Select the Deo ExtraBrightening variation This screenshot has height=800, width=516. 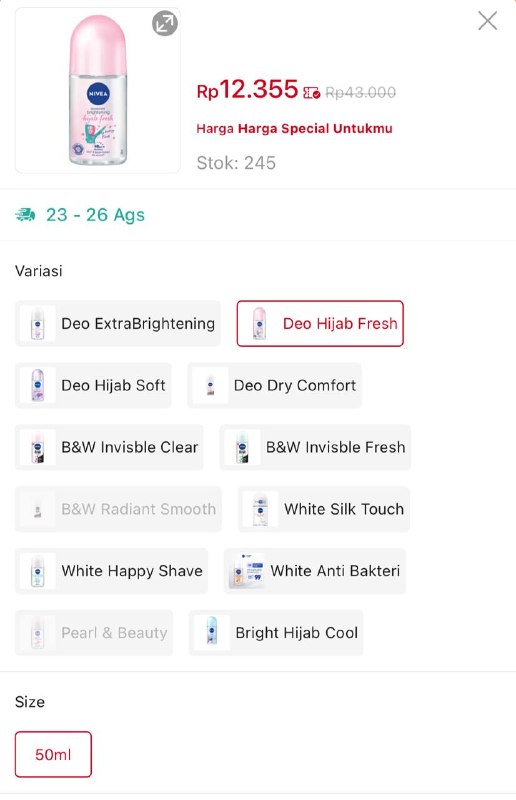pyautogui.click(x=118, y=323)
